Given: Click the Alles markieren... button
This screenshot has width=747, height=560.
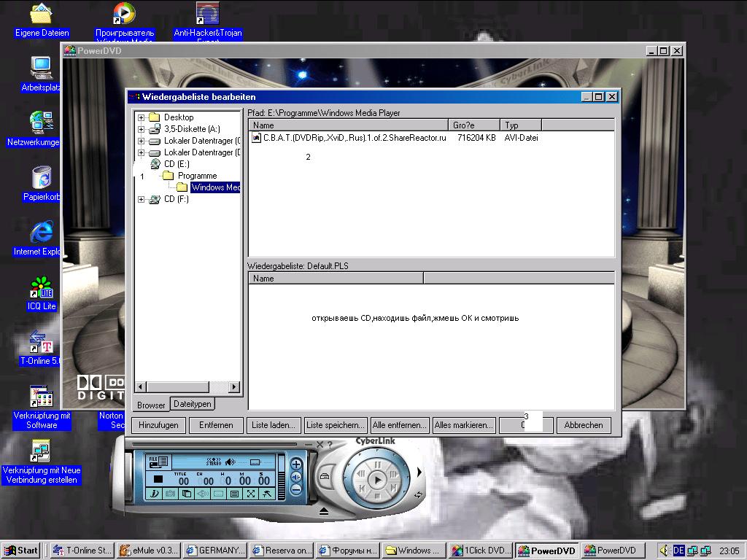Looking at the screenshot, I should 464,425.
